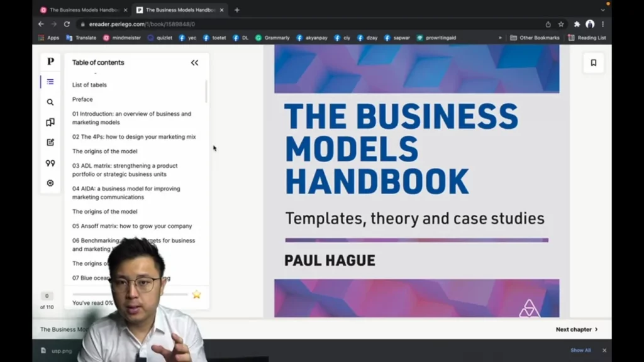The height and width of the screenshot is (362, 644).
Task: Show more hidden bookmarks chevron
Action: 500,38
